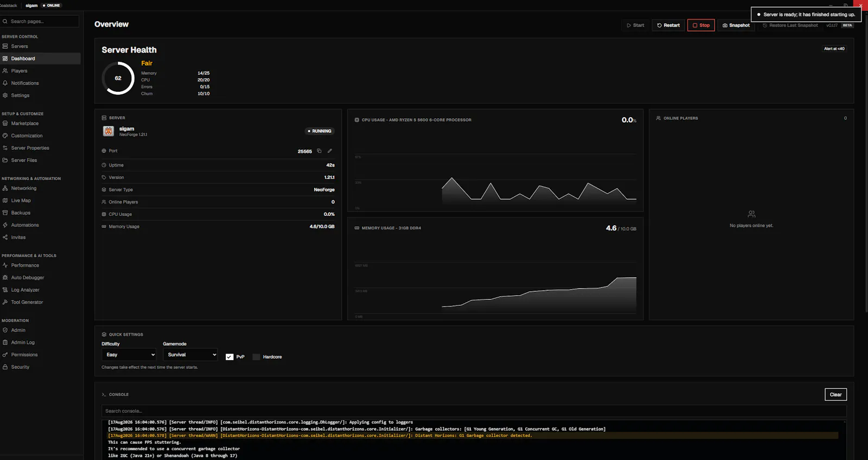Click the Live Map icon
Viewport: 868px width, 460px height.
tap(5, 200)
